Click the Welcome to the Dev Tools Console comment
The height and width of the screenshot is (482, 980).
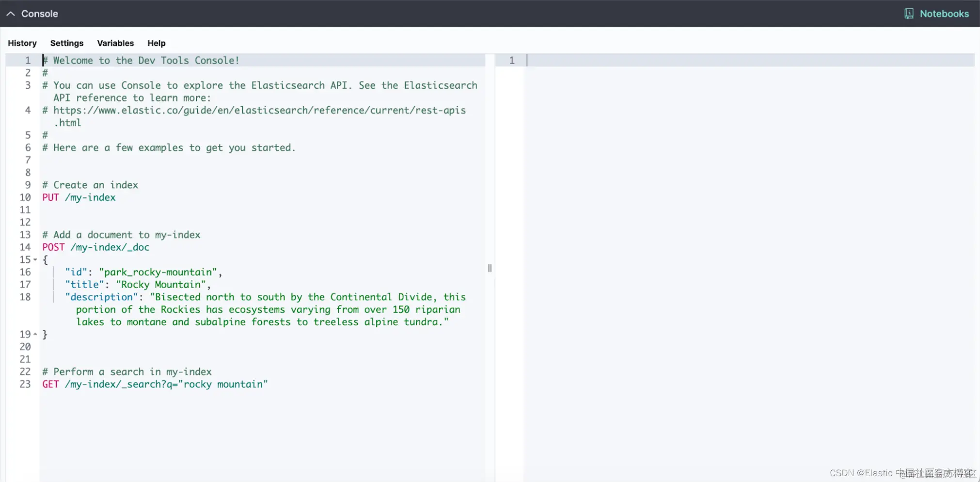(141, 61)
